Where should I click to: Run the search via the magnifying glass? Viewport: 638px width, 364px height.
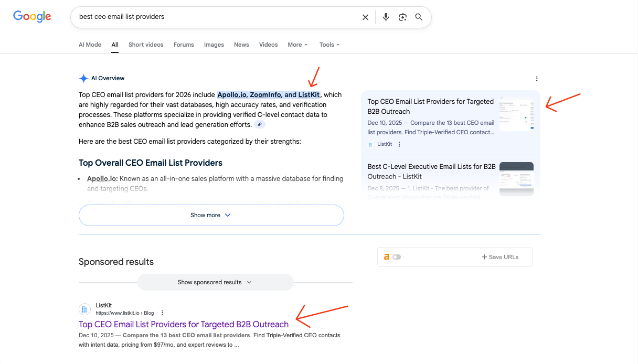coord(419,17)
